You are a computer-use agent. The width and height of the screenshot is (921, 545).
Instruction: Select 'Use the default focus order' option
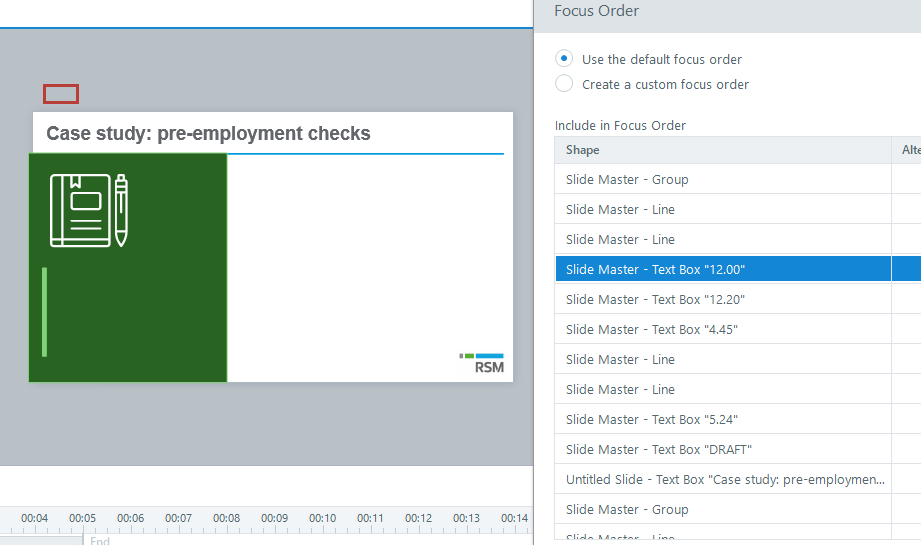pos(564,59)
